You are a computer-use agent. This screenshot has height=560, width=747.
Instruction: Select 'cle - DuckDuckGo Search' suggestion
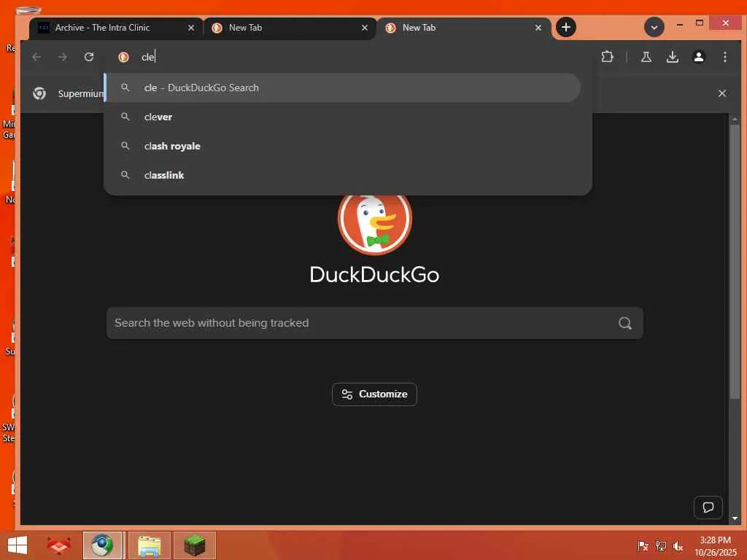343,87
